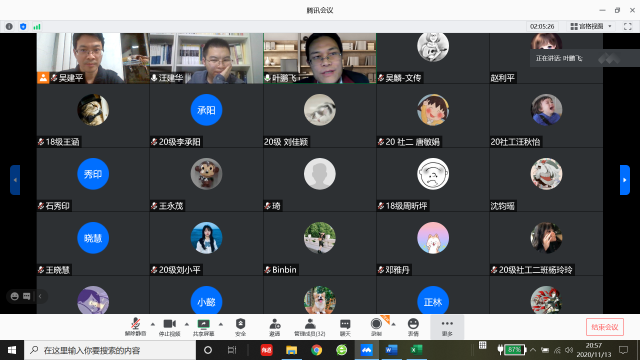Expand the arrow next to 停止视频

click(187, 324)
